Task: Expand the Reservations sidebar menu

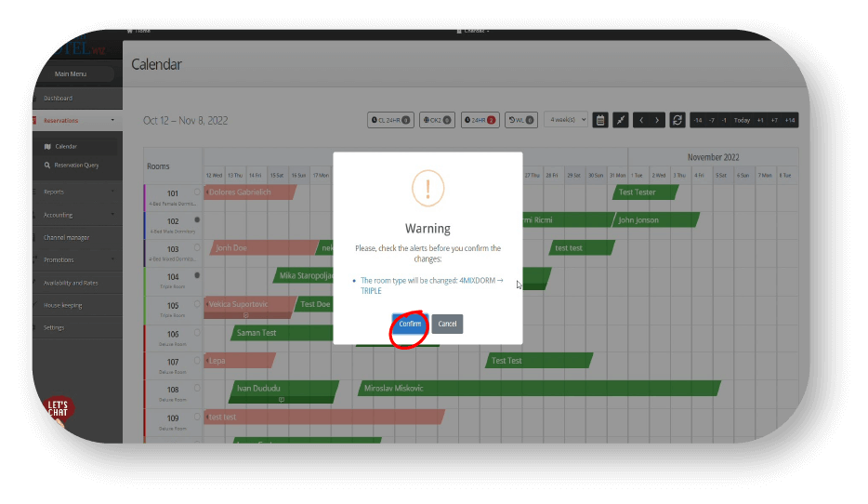Action: [76, 120]
